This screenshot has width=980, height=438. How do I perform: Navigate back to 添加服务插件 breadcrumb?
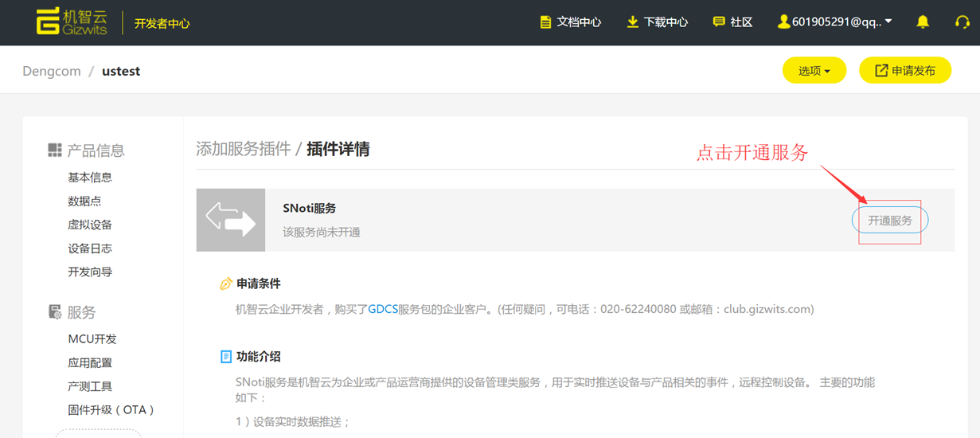244,149
